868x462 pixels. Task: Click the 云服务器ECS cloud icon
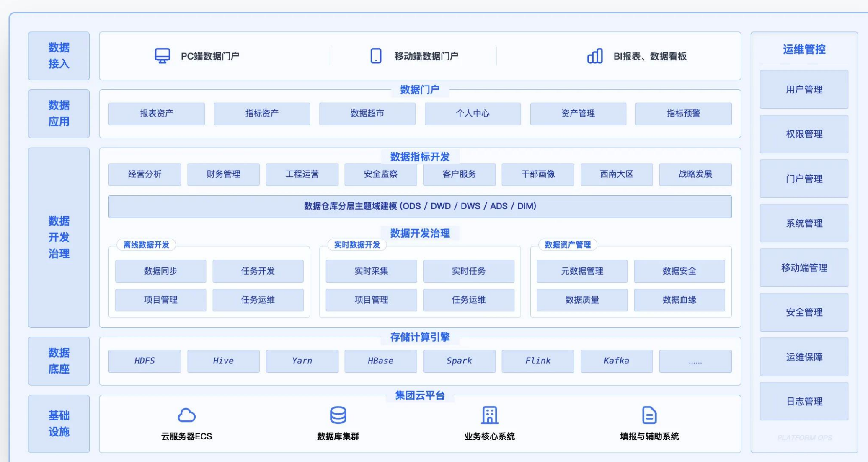pos(186,415)
